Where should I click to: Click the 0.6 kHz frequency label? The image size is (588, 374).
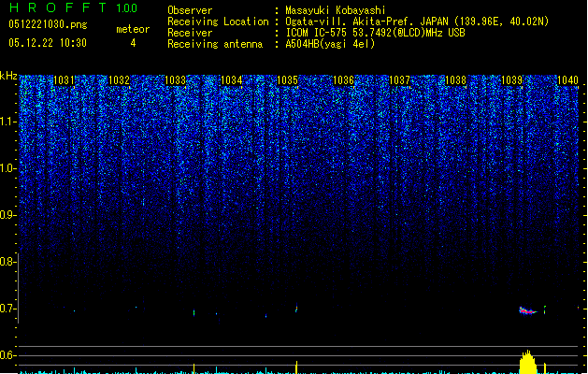(x=7, y=355)
